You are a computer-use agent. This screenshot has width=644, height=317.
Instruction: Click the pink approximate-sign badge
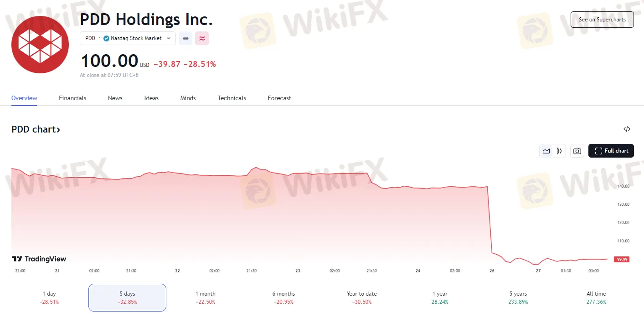pos(202,39)
